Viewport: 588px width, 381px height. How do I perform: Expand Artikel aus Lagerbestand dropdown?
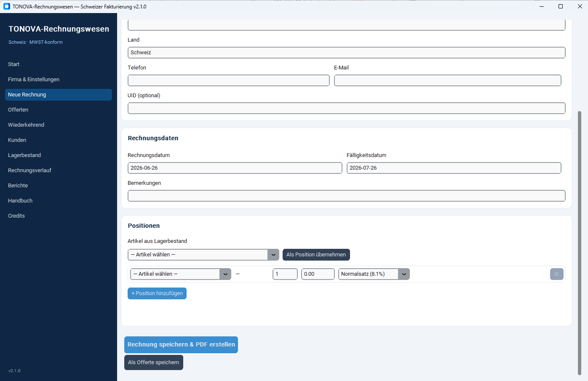coord(203,255)
